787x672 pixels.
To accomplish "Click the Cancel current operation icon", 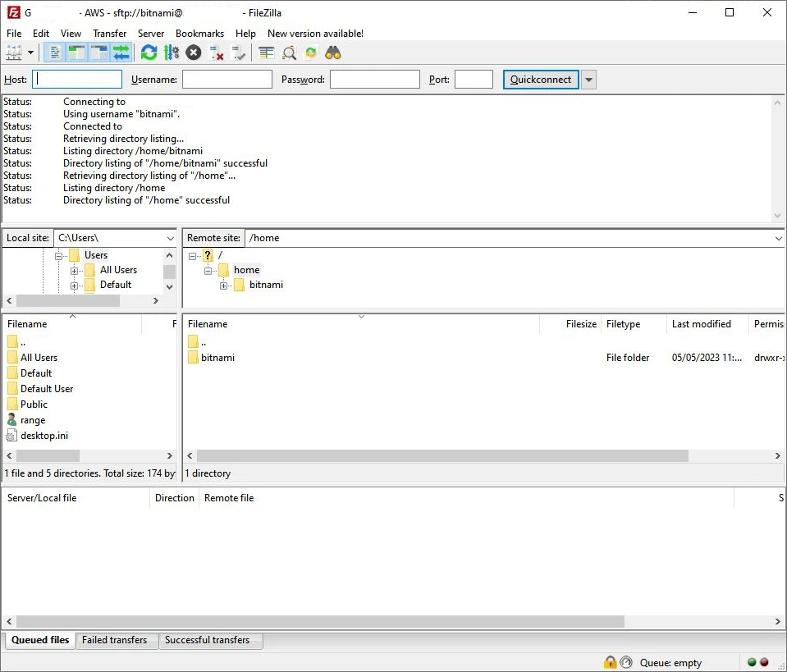I will [x=193, y=53].
